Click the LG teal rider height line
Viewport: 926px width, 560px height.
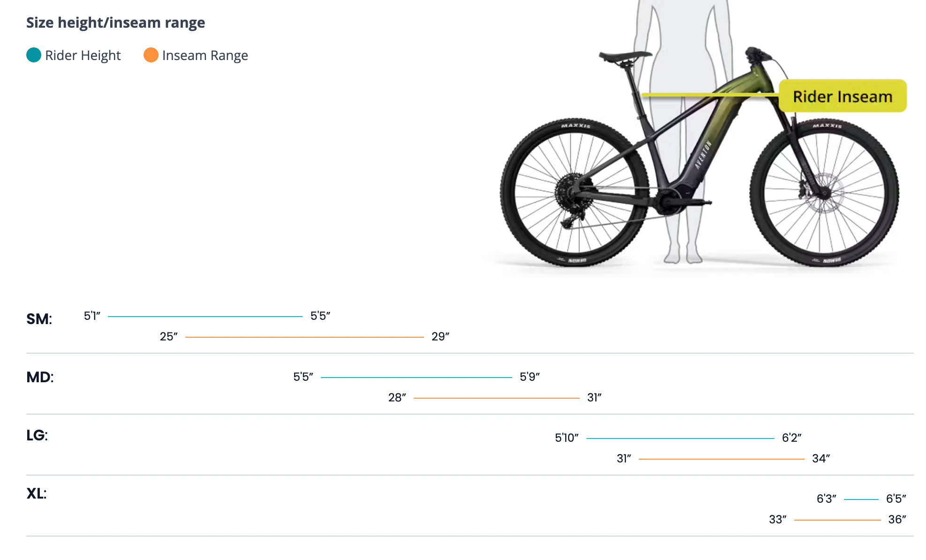[680, 439]
